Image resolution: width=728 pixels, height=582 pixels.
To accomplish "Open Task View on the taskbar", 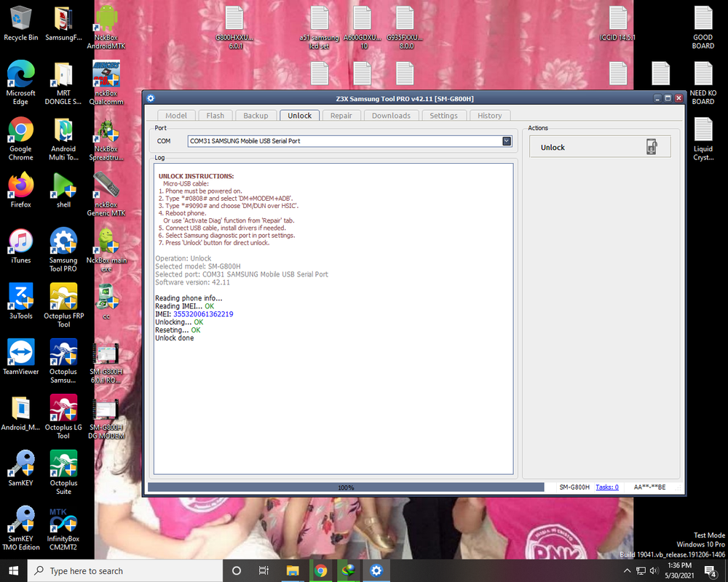I will tap(264, 571).
